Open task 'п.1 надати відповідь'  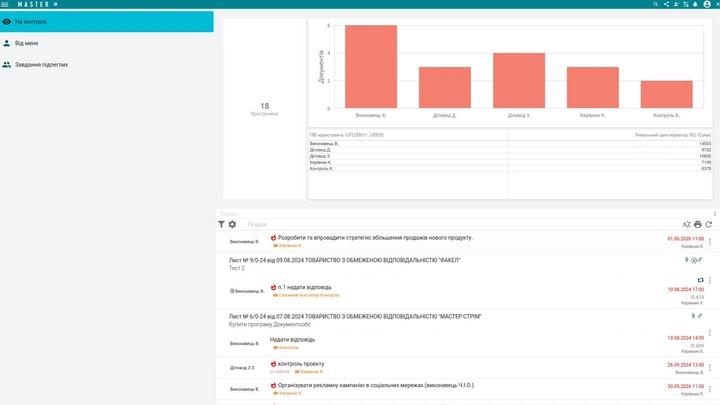pyautogui.click(x=304, y=287)
